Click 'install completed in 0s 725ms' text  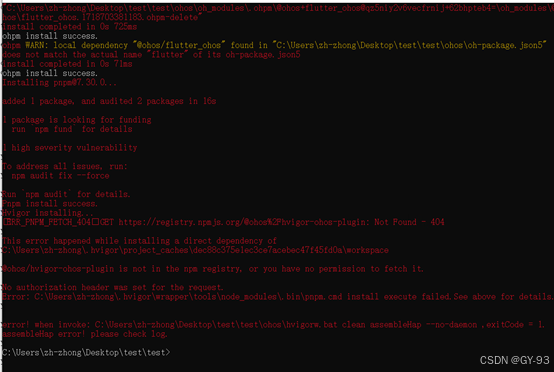click(70, 27)
